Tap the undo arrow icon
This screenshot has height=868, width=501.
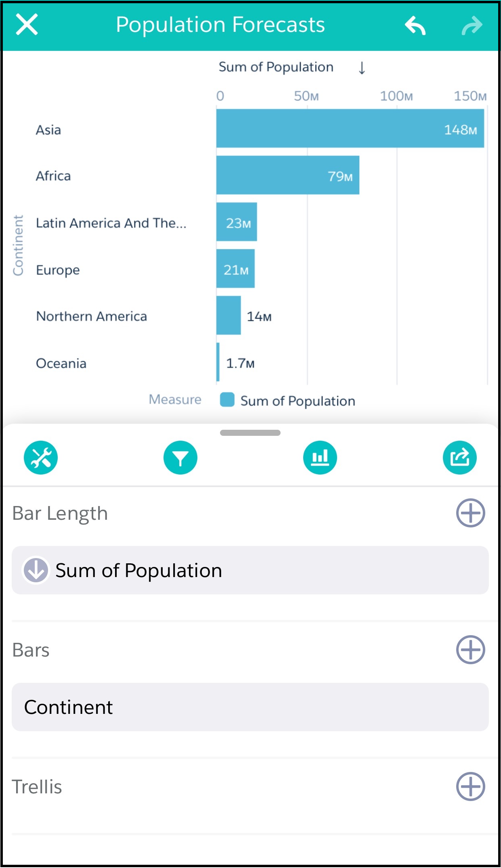point(415,25)
